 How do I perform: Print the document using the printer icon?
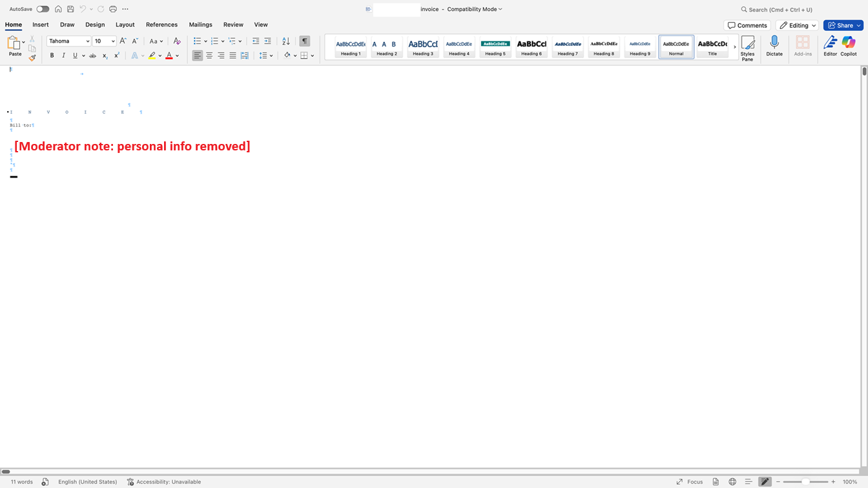(x=113, y=9)
